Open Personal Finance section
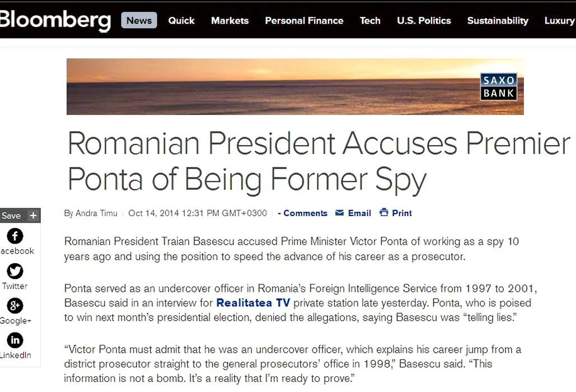Viewport: 576px width, 392px height. pos(304,21)
